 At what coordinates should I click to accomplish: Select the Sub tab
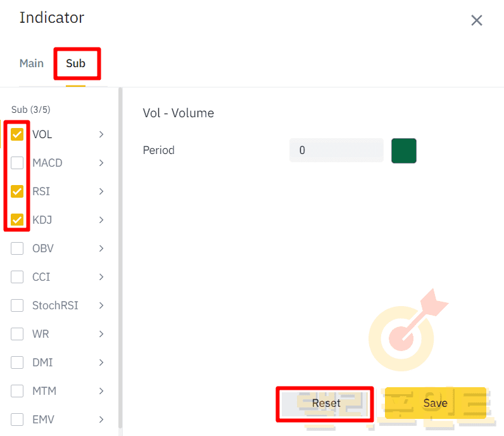coord(76,63)
